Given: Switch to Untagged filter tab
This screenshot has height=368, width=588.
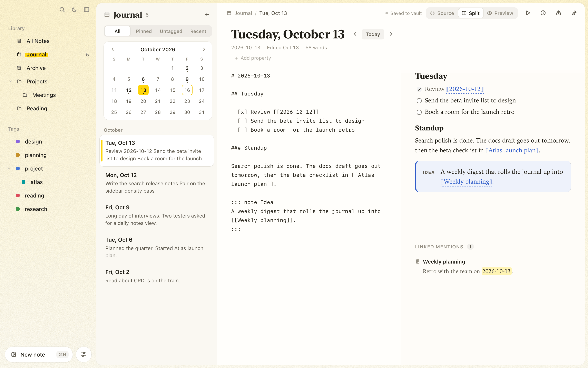Looking at the screenshot, I should pyautogui.click(x=171, y=31).
